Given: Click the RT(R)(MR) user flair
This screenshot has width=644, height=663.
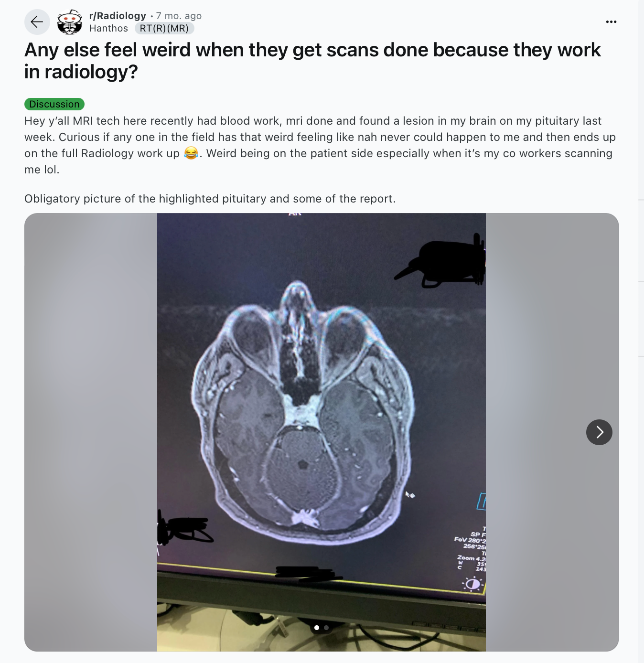Looking at the screenshot, I should [x=164, y=28].
